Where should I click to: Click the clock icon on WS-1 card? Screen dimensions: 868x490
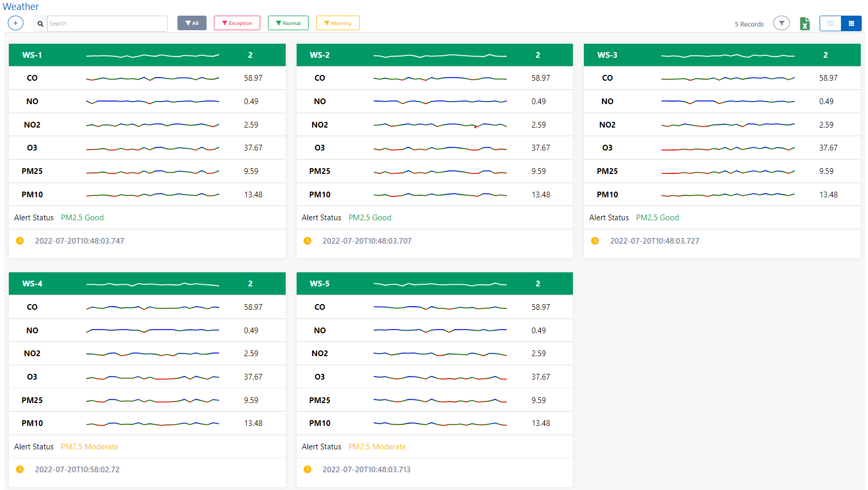(20, 241)
